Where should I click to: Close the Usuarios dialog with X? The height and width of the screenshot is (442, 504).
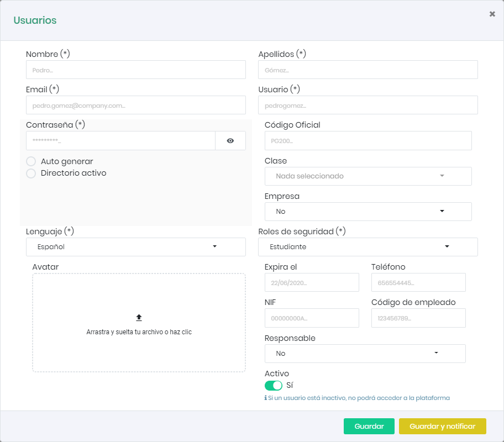pos(492,14)
